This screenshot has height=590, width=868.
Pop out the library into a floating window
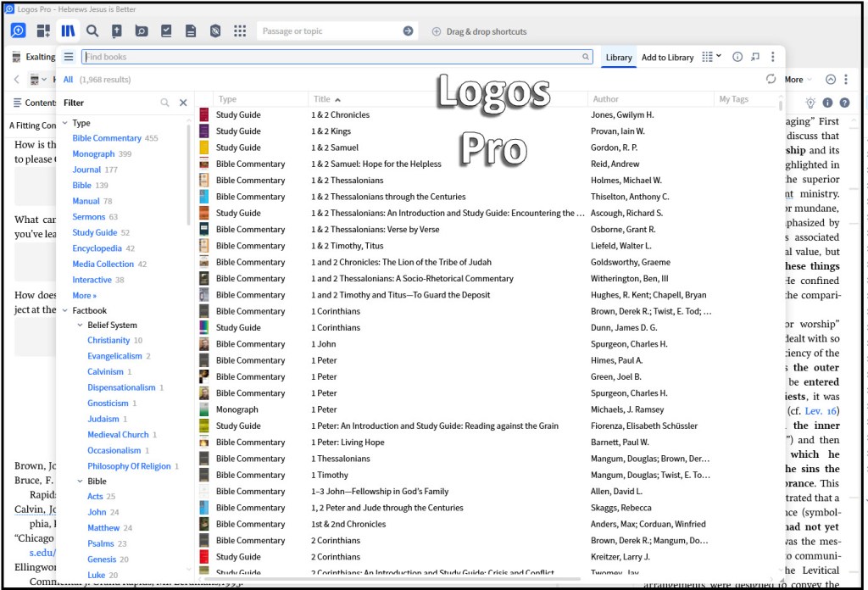tap(754, 57)
